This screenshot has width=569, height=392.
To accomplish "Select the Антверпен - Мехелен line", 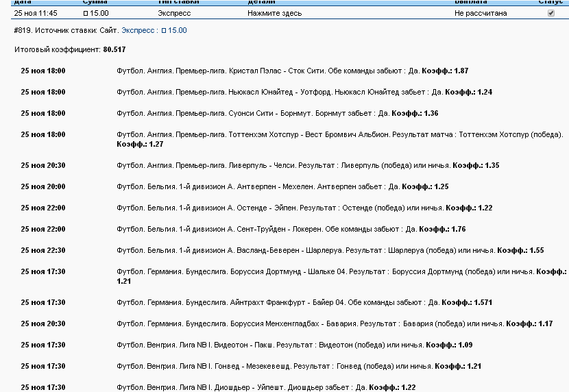I will [282, 187].
